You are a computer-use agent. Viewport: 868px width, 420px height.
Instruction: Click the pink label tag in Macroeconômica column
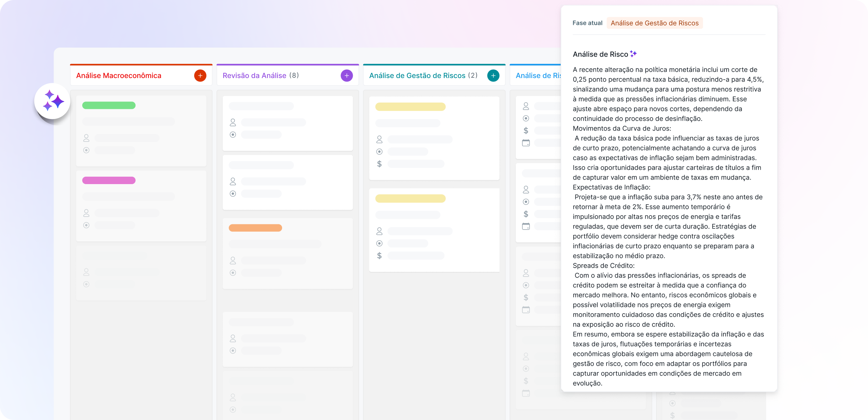(x=109, y=181)
